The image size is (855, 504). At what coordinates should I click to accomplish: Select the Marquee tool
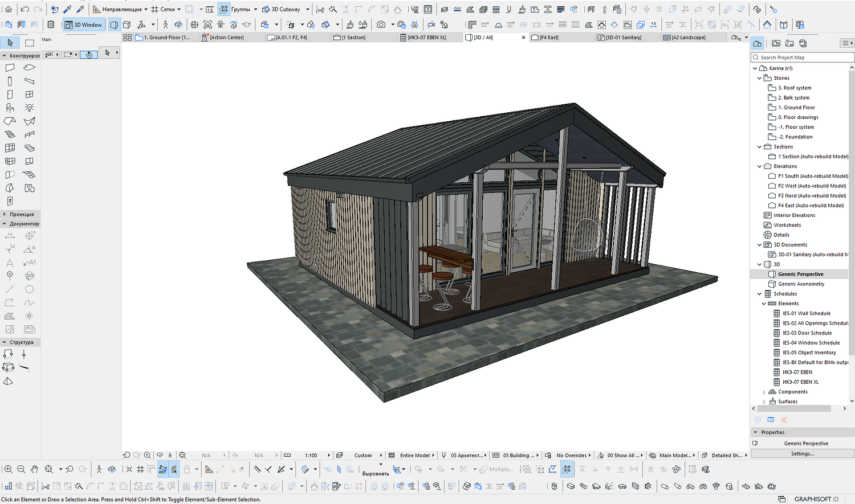pos(30,43)
